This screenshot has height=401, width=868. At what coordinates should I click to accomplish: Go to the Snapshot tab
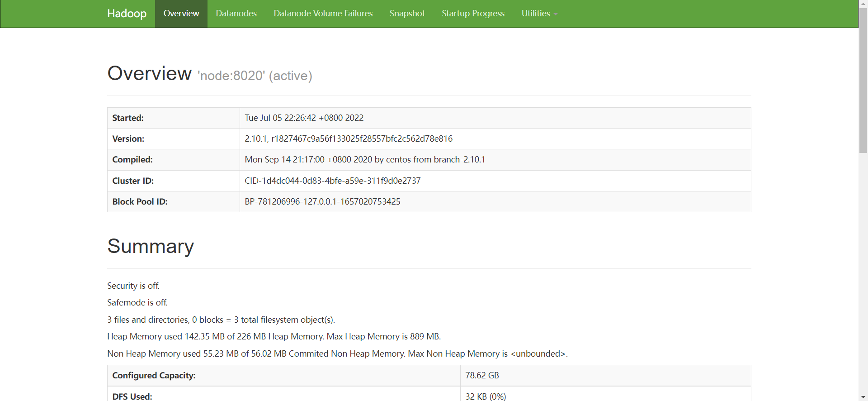click(407, 14)
